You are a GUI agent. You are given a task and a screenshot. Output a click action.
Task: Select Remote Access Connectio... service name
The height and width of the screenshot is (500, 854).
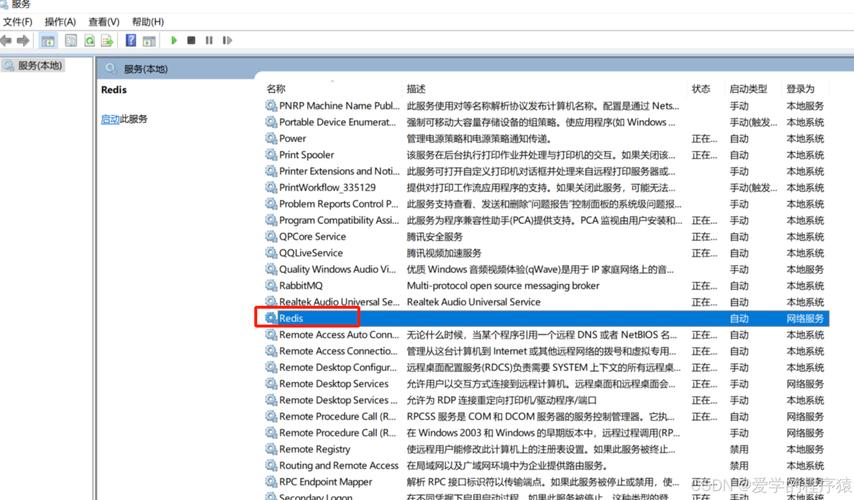point(339,351)
